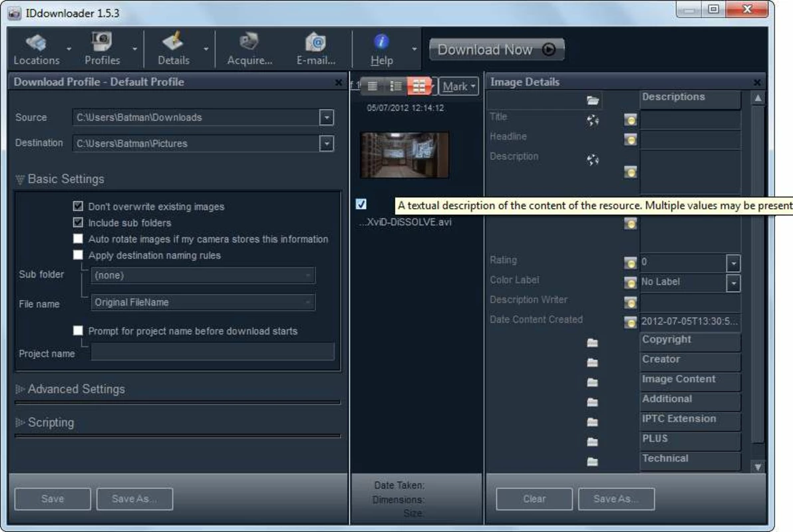Image resolution: width=793 pixels, height=532 pixels.
Task: Open the IPTC Extension section
Action: (690, 421)
